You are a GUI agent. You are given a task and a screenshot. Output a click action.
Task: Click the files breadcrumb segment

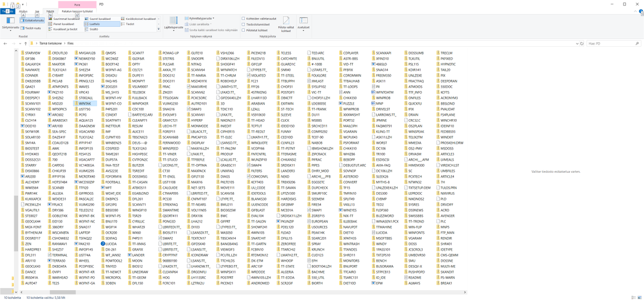tap(70, 43)
